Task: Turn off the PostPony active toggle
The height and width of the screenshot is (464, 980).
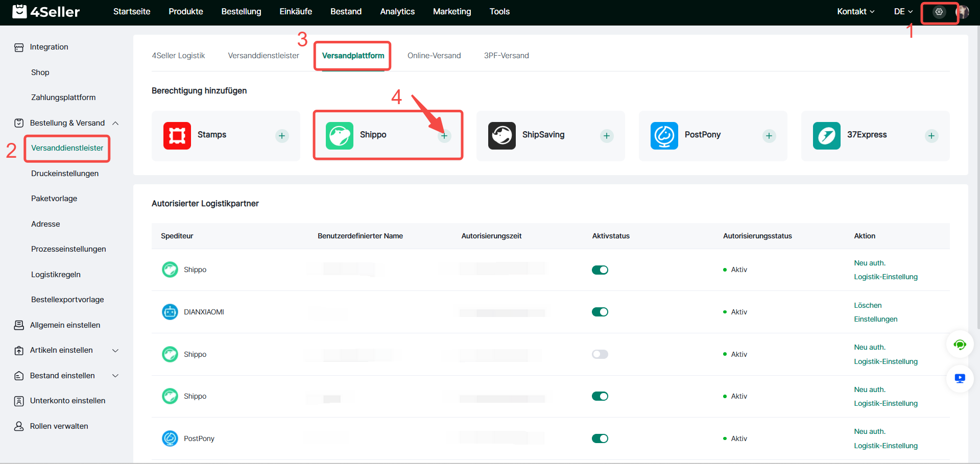Action: click(x=600, y=438)
